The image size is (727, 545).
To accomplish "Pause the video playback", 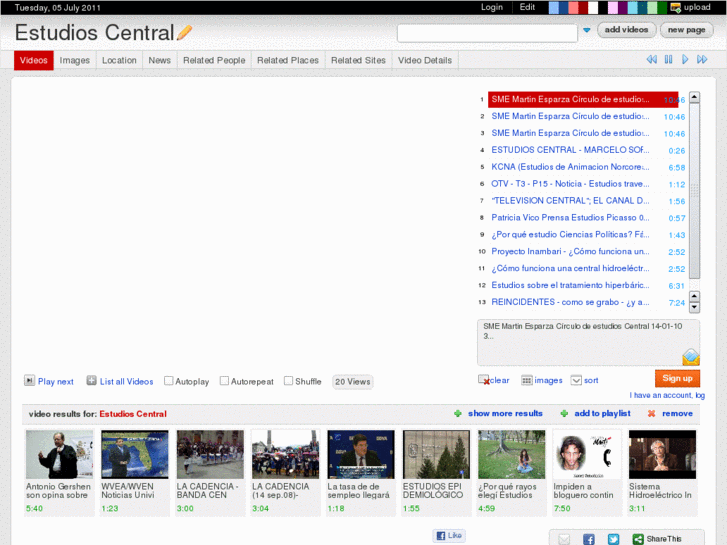I will (x=668, y=59).
